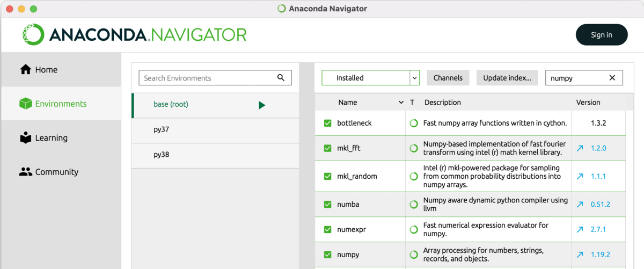Select the base (root) environment
Screen dimensions: 644x269
215,105
